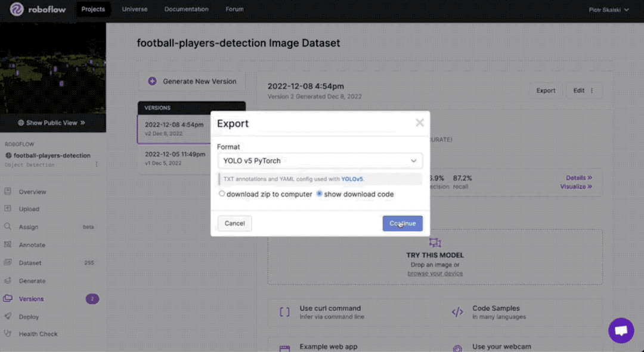Click the Code Samples icon

pyautogui.click(x=457, y=311)
